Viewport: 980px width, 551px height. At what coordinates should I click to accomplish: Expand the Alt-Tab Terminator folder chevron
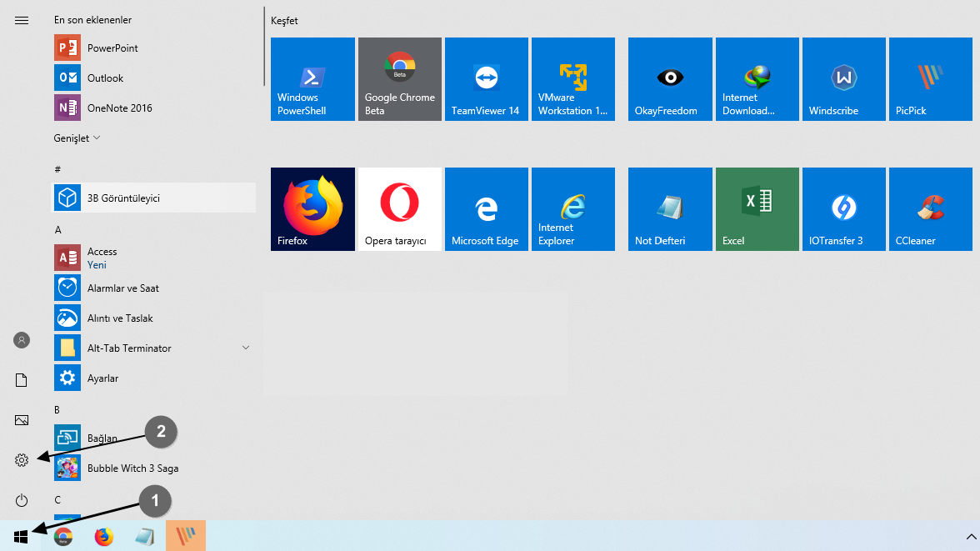[246, 348]
